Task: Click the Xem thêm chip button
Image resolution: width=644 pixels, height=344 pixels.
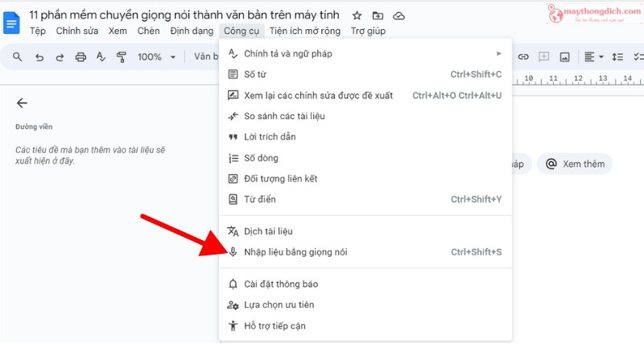Action: click(x=575, y=164)
